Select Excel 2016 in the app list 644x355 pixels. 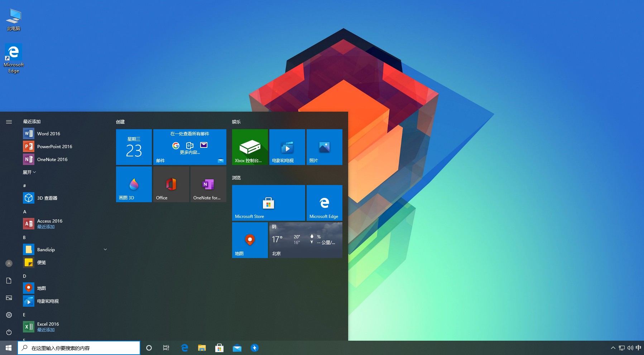click(48, 326)
